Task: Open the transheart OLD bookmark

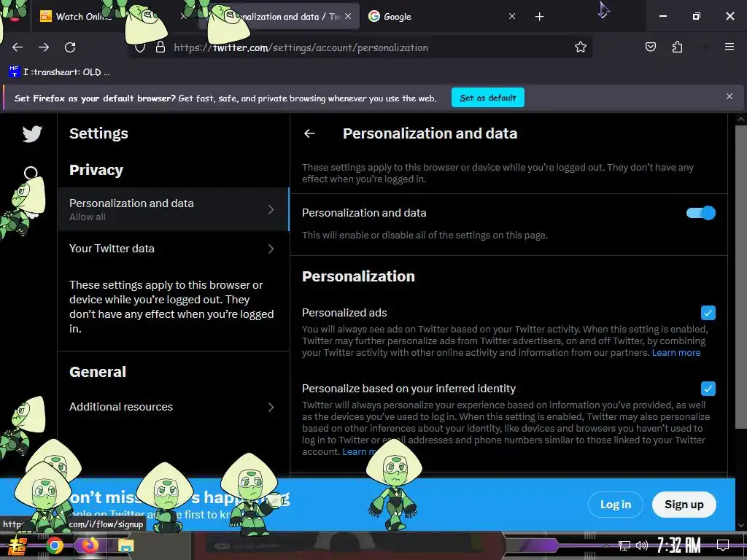Action: tap(59, 72)
